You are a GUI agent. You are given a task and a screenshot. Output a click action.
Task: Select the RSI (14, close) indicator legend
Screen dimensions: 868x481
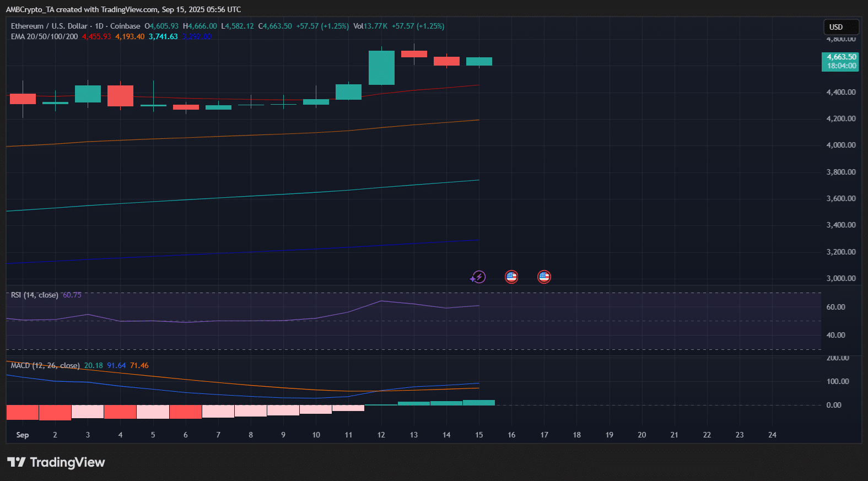(34, 295)
